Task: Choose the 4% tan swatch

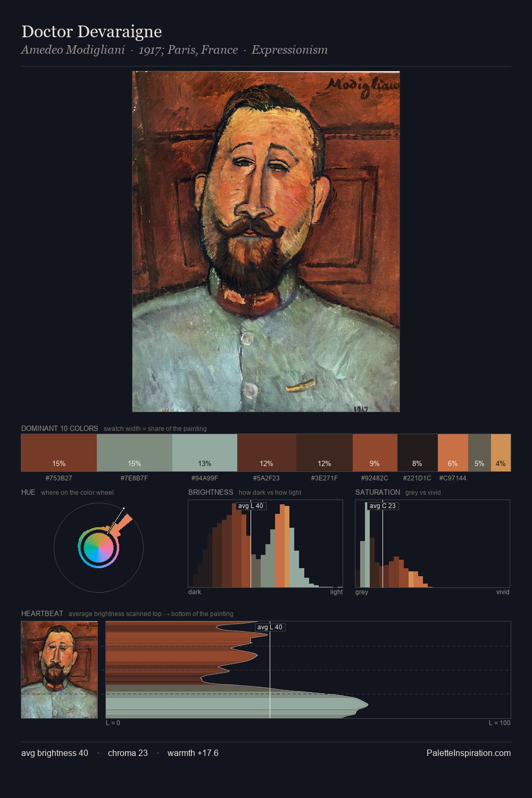Action: [x=501, y=453]
